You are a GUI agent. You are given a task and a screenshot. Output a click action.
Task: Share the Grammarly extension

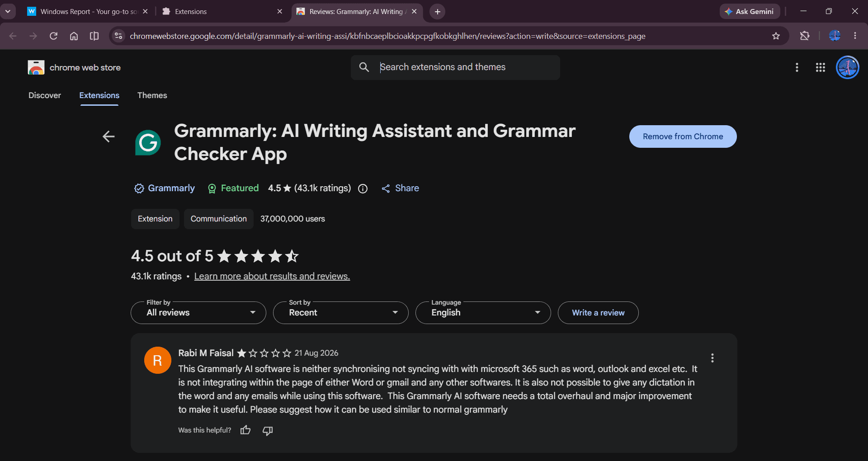400,188
